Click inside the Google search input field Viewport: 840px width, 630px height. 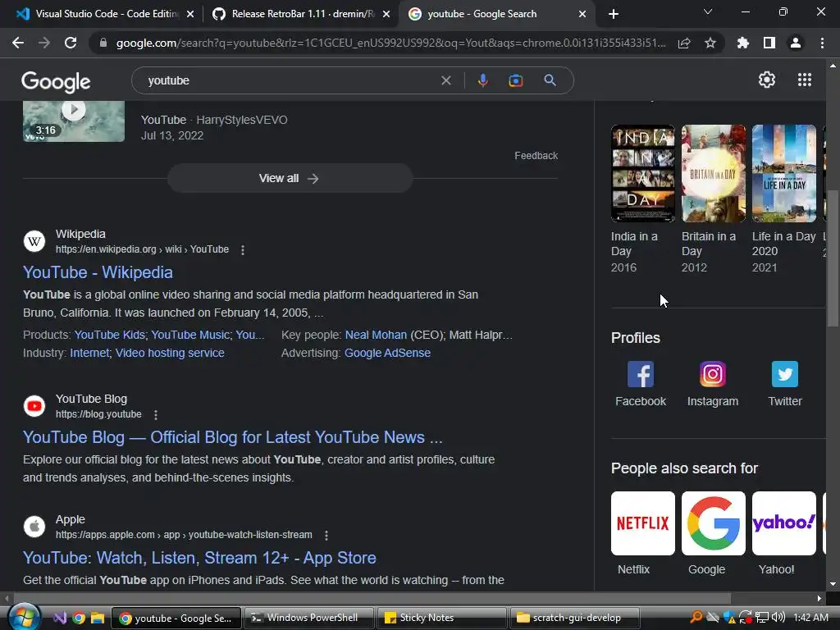pyautogui.click(x=290, y=80)
